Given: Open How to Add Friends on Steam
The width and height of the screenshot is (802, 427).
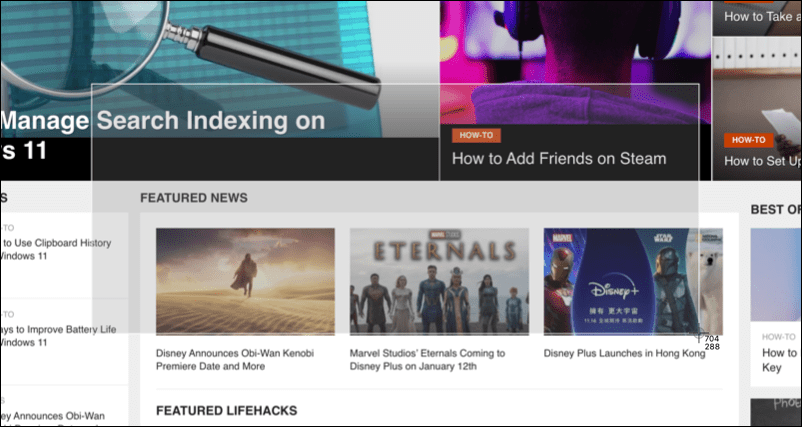Looking at the screenshot, I should [559, 159].
